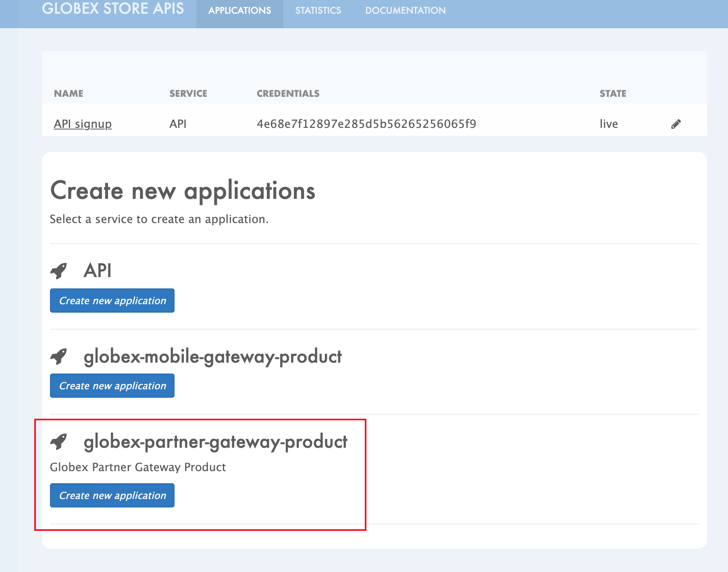Viewport: 728px width, 572px height.
Task: Click the rocket icon beside globex-partner-gateway-product
Action: [58, 441]
